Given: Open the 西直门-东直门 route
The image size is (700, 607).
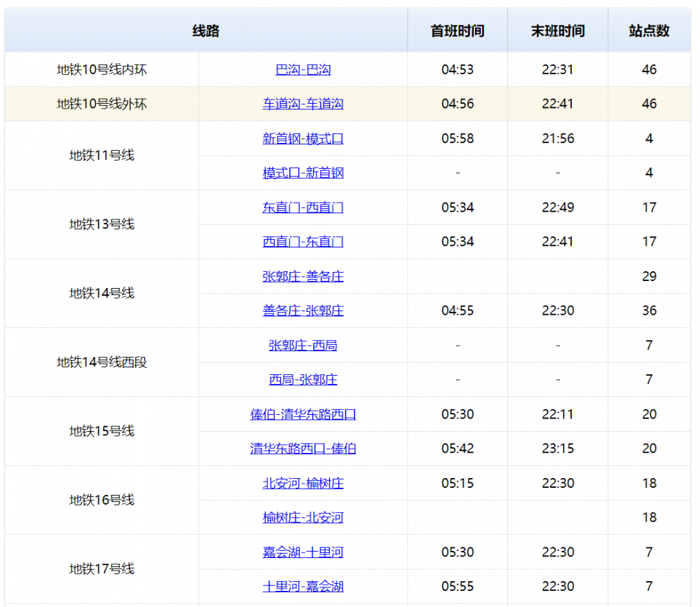Looking at the screenshot, I should click(303, 242).
